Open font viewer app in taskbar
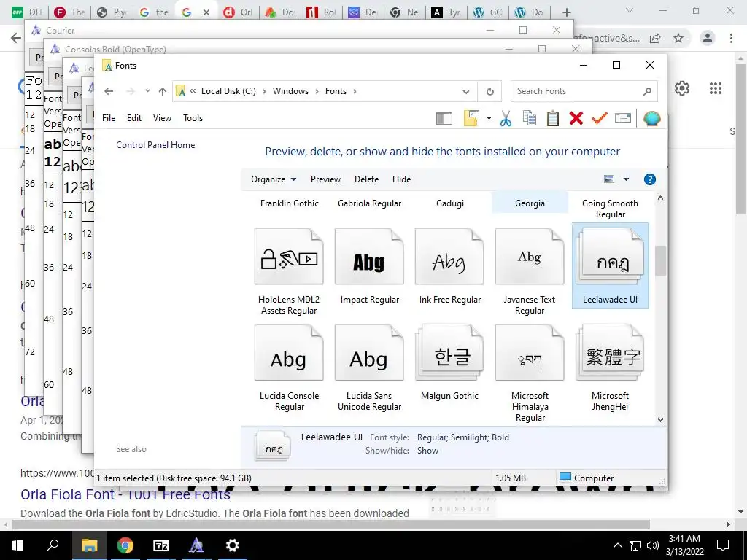The width and height of the screenshot is (747, 560). (x=196, y=545)
